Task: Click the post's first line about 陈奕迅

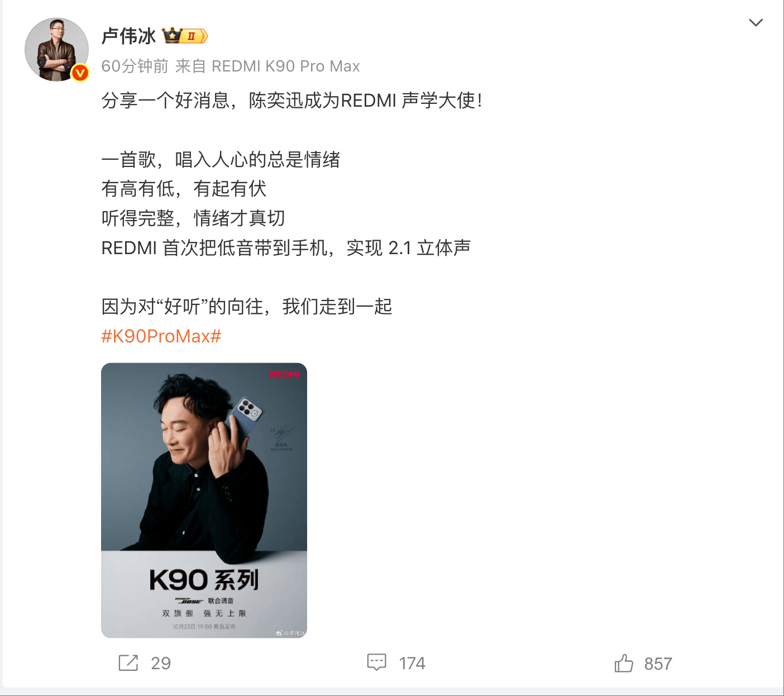Action: tap(291, 101)
